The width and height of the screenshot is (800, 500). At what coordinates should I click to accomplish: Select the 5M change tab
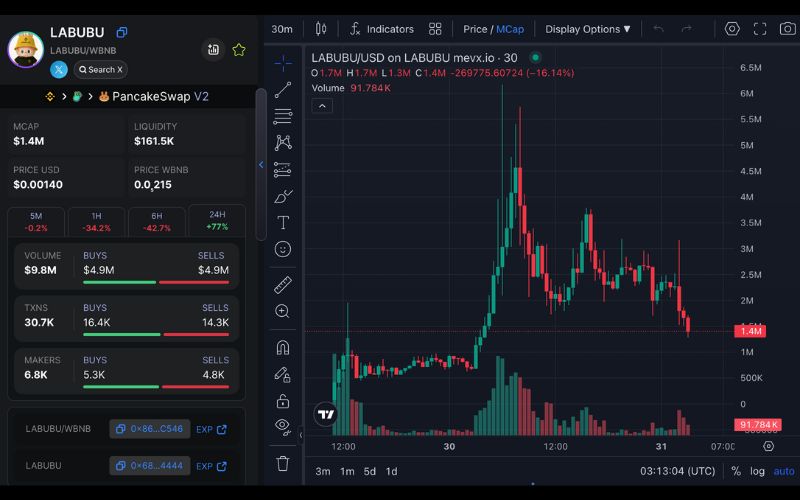tap(36, 221)
